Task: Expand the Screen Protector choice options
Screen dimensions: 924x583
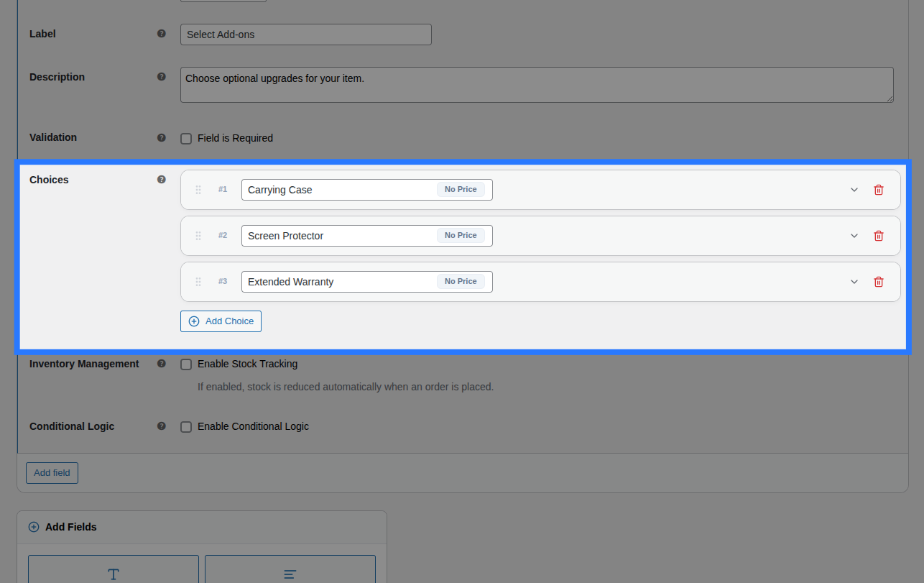Action: pos(854,236)
